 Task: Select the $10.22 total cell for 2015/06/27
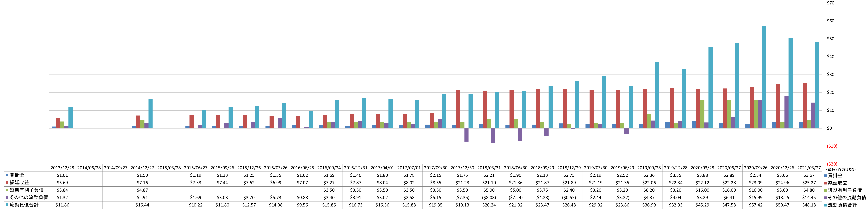195,205
